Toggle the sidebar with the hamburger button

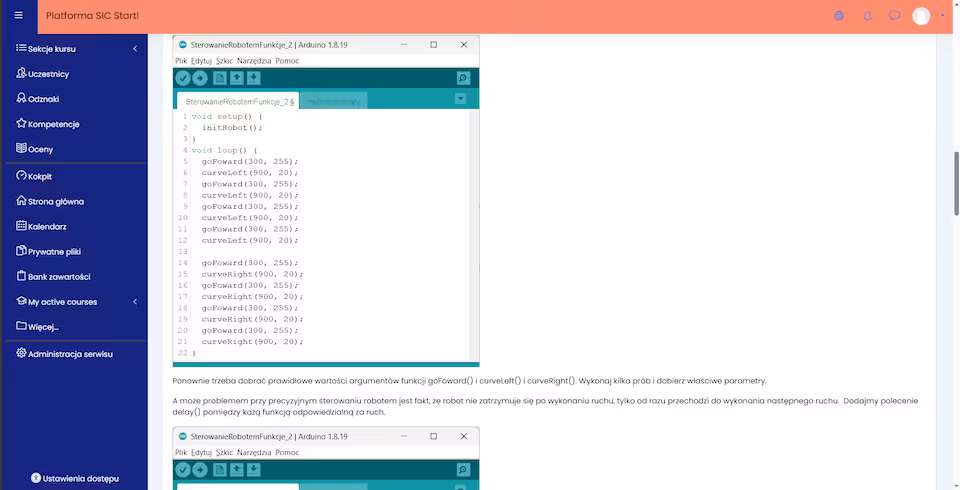coord(18,16)
